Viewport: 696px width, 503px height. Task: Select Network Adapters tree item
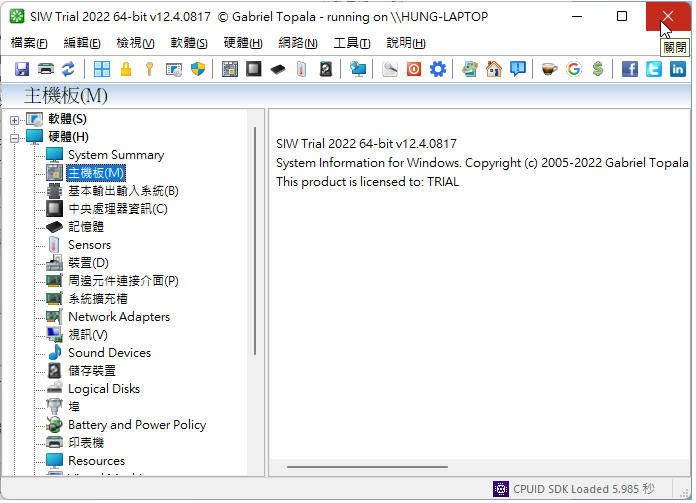point(119,317)
